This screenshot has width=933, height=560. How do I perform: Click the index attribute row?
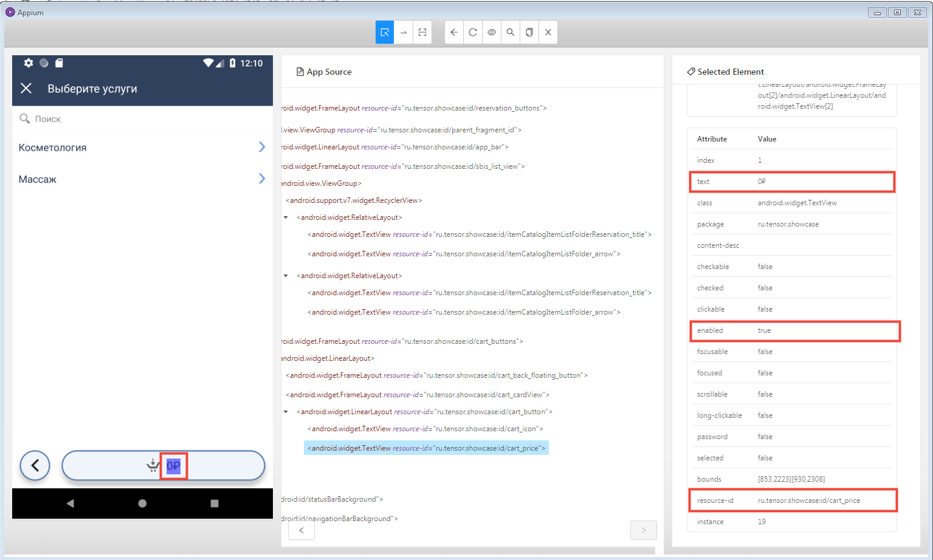point(792,160)
